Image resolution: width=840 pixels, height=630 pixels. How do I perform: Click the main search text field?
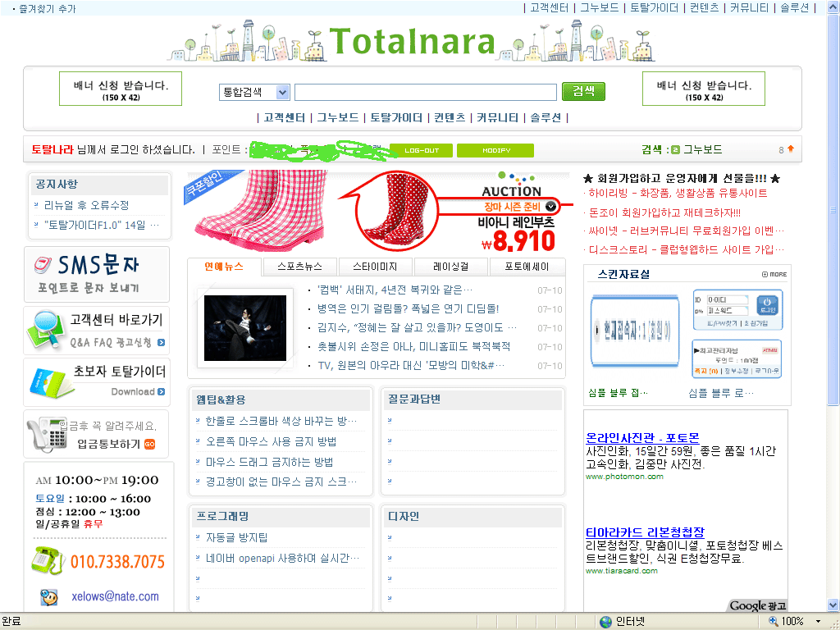click(426, 92)
